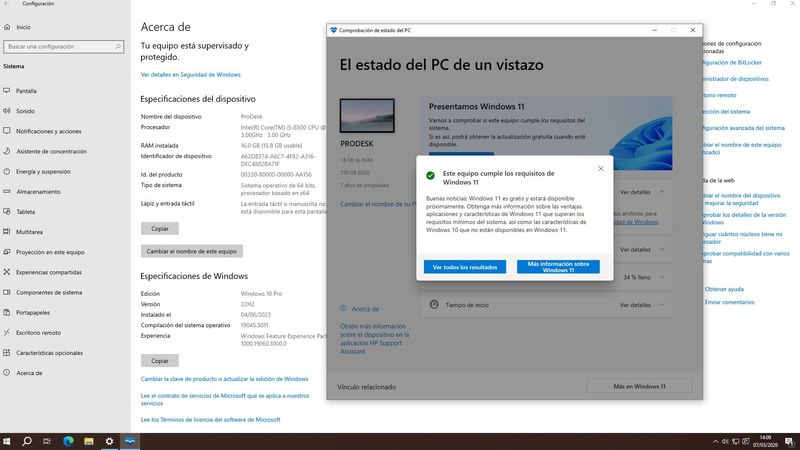Screen dimensions: 800x450
Task: Click Características opcionales sidebar icon
Action: 7,353
